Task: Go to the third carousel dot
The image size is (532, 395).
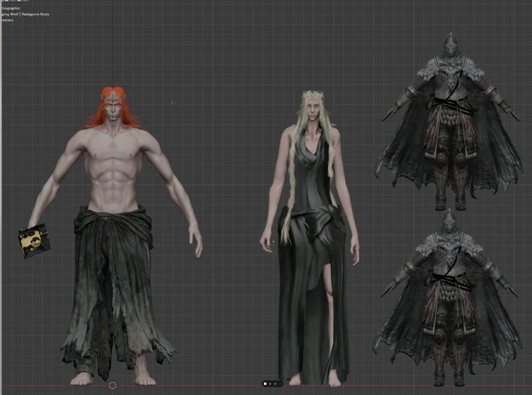Action: point(275,384)
